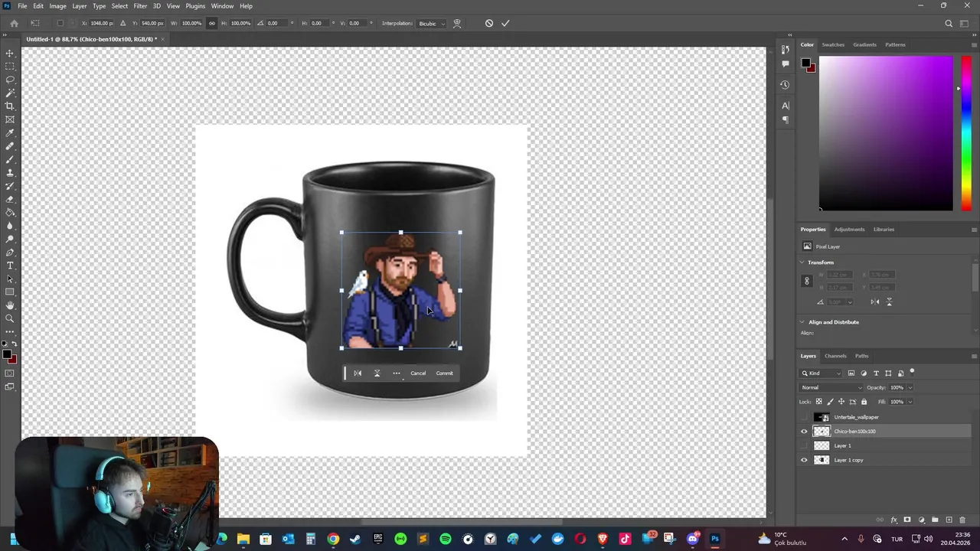
Task: Select the Horizontal Type tool
Action: tap(10, 266)
